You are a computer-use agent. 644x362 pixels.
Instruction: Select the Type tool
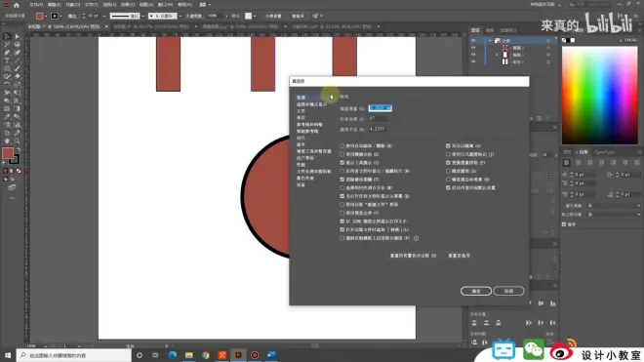point(7,60)
